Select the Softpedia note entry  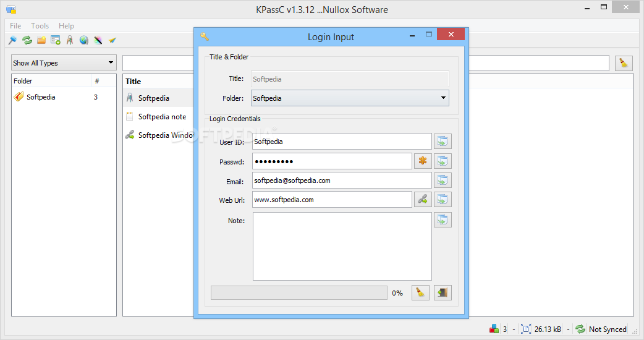click(159, 117)
